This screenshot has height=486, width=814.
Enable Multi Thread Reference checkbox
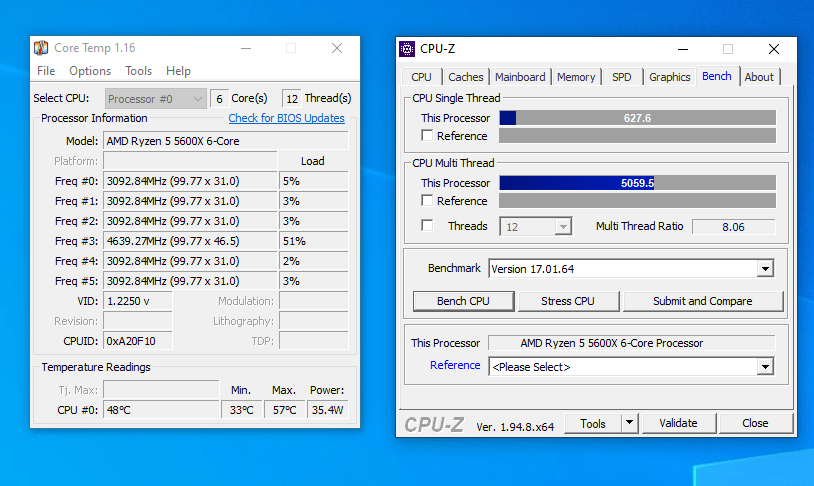427,200
